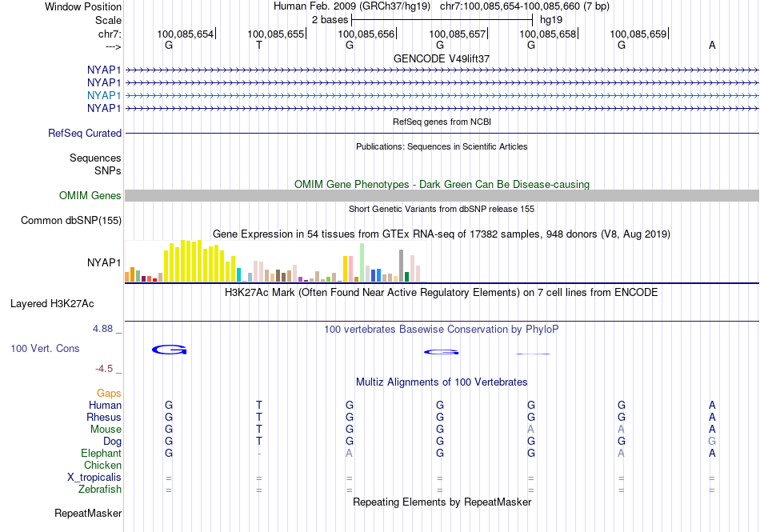The width and height of the screenshot is (760, 532).
Task: Click Dog's light G in last column
Action: (x=712, y=442)
